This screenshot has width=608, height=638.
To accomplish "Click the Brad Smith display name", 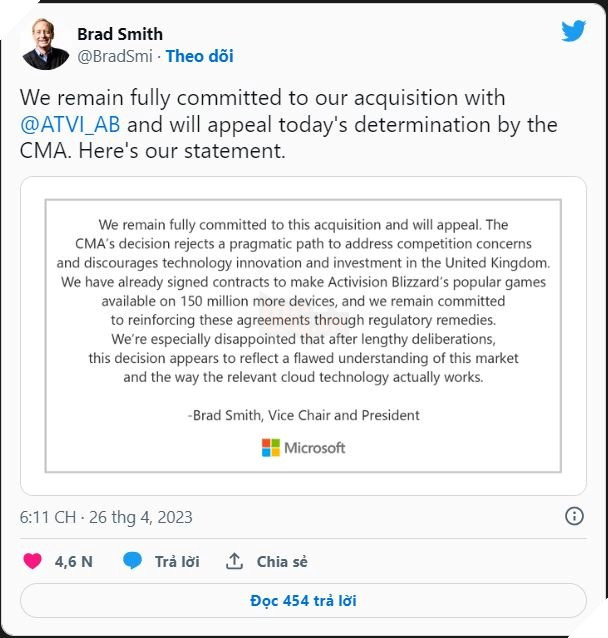I will [120, 34].
